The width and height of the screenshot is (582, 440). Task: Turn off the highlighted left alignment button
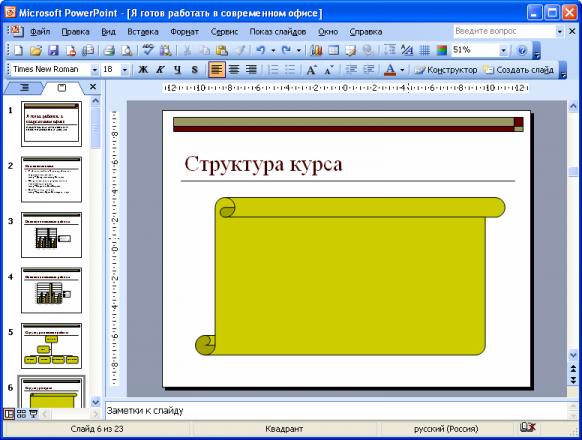click(217, 69)
